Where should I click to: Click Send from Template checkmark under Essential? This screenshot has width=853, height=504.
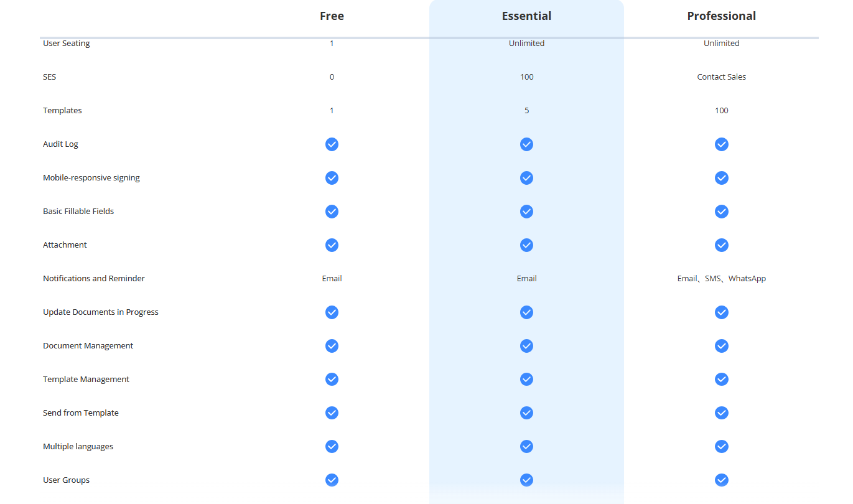tap(526, 413)
